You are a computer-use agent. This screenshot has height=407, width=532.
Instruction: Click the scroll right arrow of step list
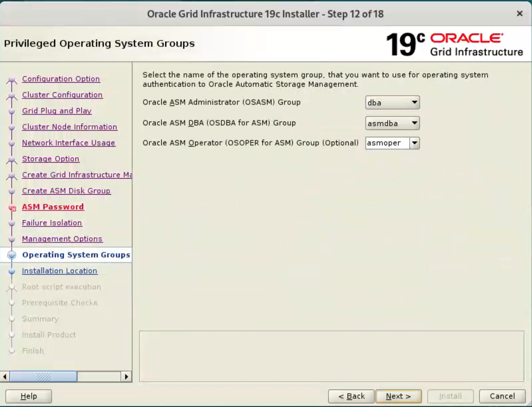pyautogui.click(x=126, y=377)
